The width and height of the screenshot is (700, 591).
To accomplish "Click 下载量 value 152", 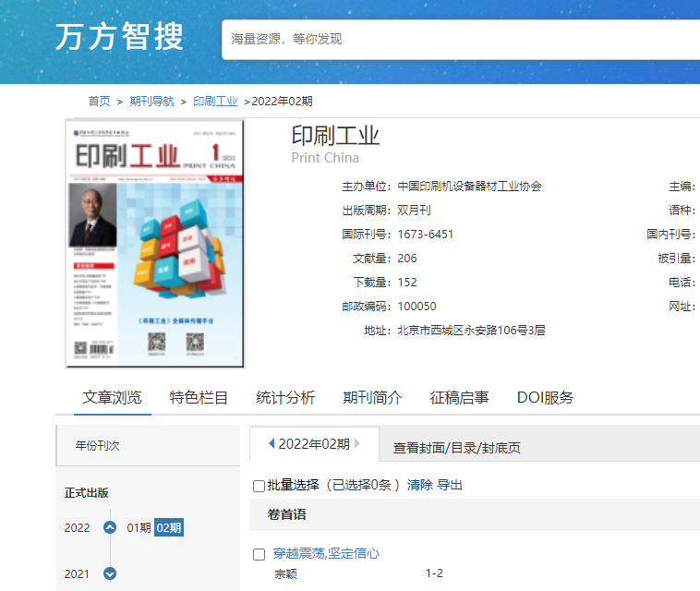I will 407,283.
